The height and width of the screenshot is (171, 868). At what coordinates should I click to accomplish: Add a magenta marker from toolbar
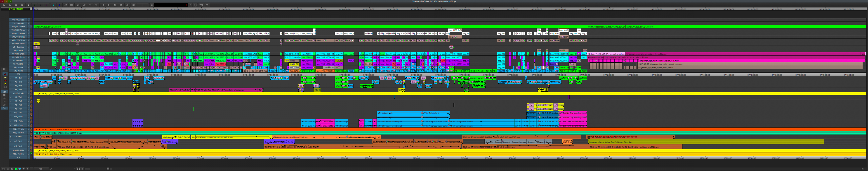pos(47,5)
